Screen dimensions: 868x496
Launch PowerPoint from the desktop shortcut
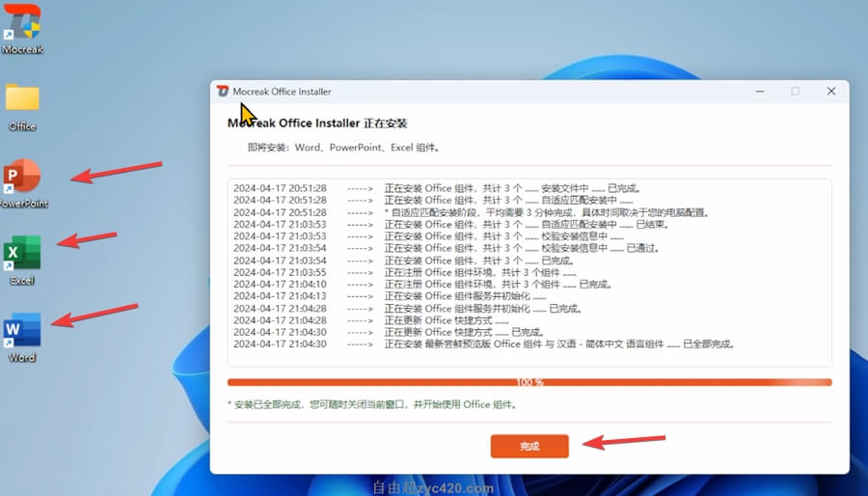(22, 182)
